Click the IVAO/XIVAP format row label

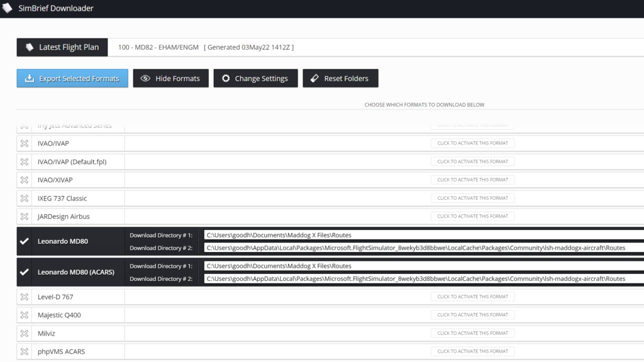55,180
